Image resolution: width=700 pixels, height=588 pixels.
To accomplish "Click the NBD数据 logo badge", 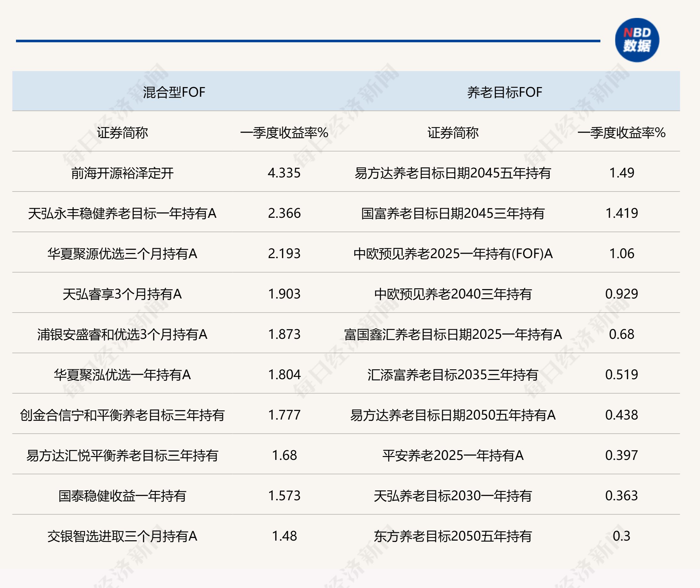I will pos(637,40).
